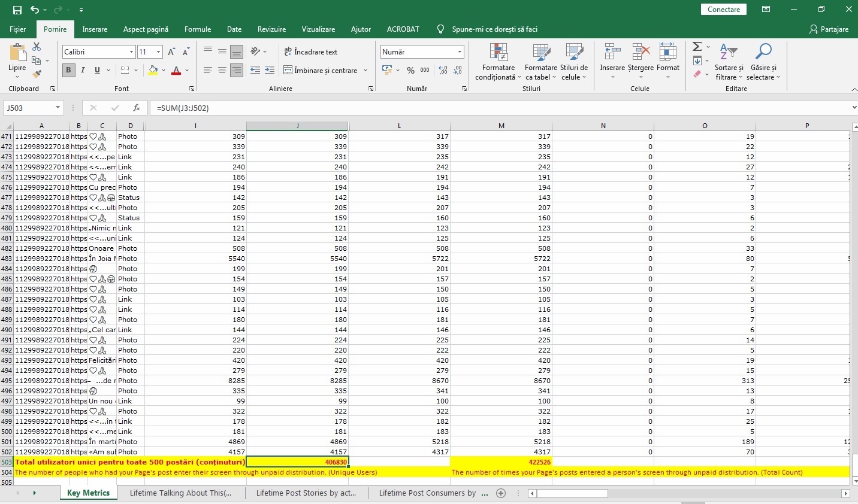Toggle Bold formatting

coord(68,70)
